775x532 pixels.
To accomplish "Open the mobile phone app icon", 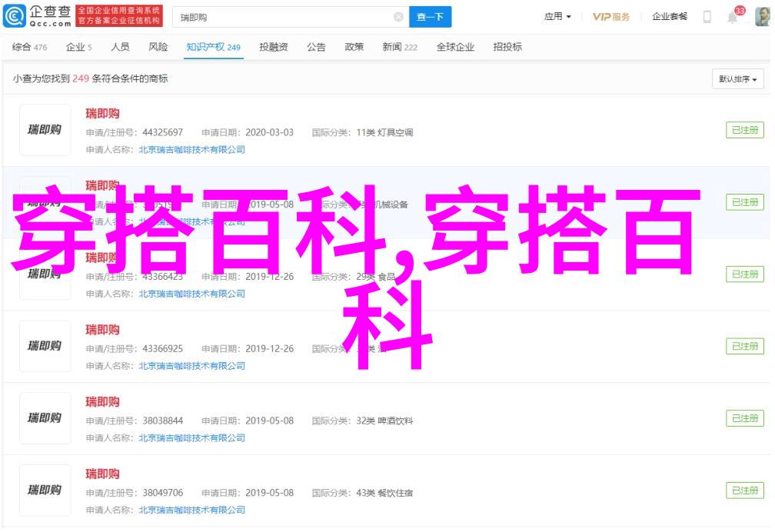I will point(707,17).
